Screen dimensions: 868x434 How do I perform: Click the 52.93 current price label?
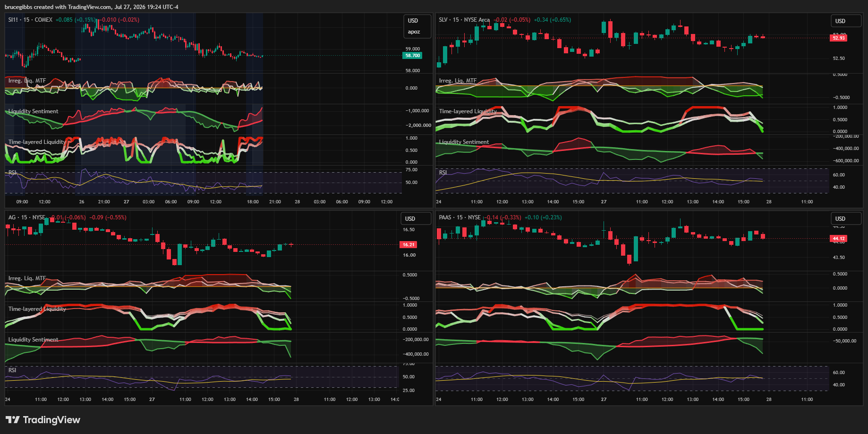(839, 38)
